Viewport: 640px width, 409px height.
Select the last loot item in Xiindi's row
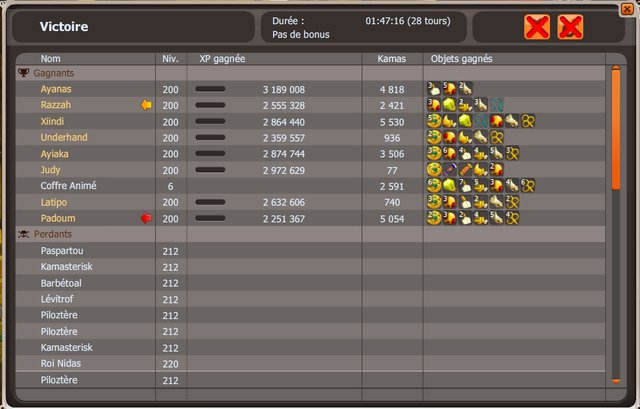point(528,121)
